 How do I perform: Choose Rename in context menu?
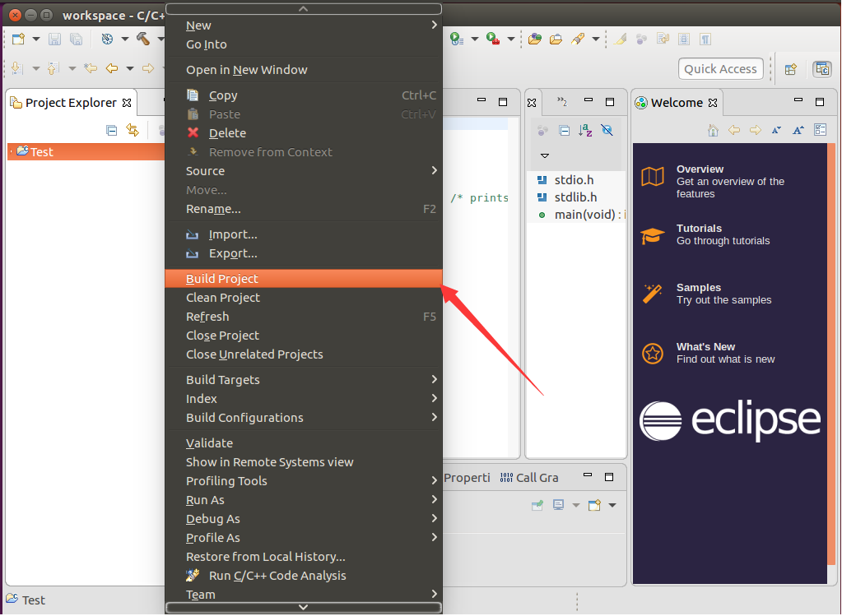(304, 209)
